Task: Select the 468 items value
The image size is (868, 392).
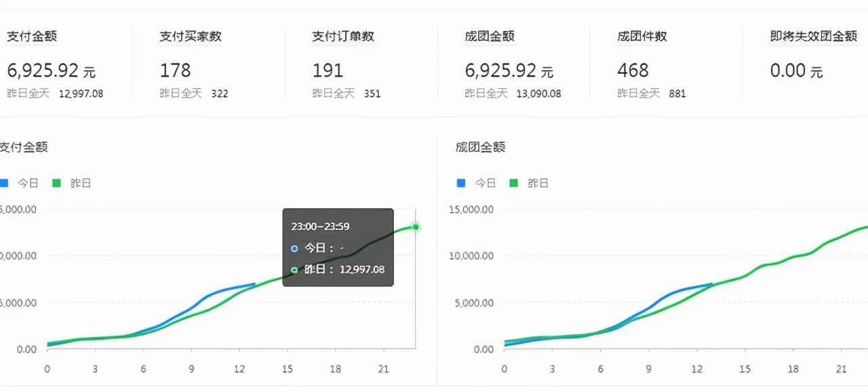Action: click(633, 71)
